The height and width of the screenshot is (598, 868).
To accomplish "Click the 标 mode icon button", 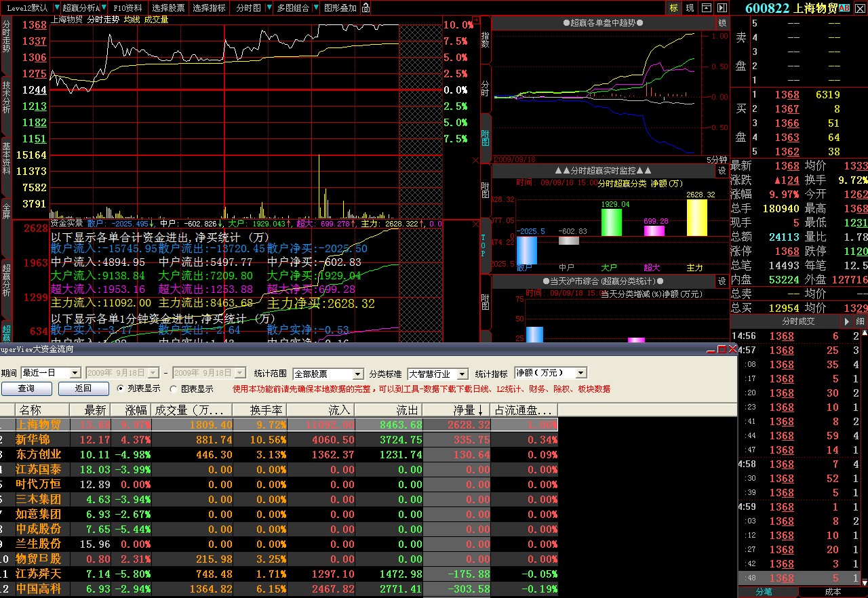I will (x=673, y=8).
